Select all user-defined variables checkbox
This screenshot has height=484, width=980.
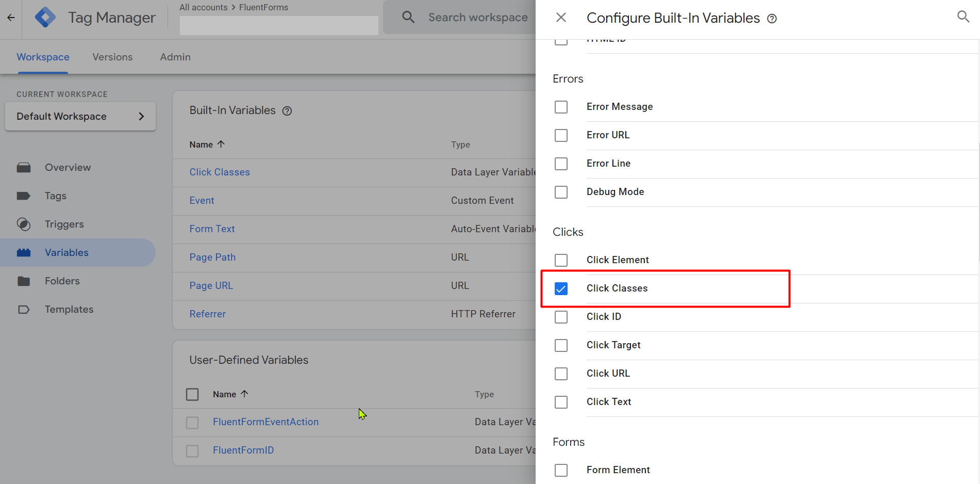pos(192,394)
